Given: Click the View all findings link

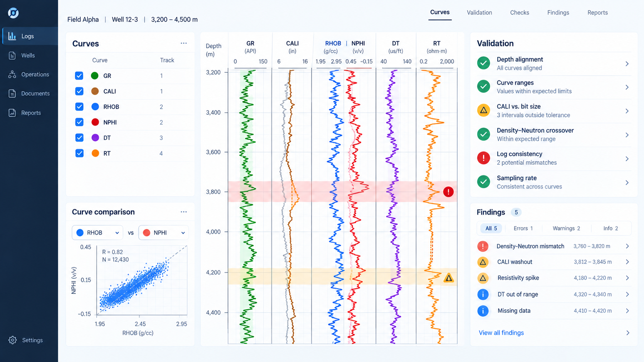Looking at the screenshot, I should point(501,333).
